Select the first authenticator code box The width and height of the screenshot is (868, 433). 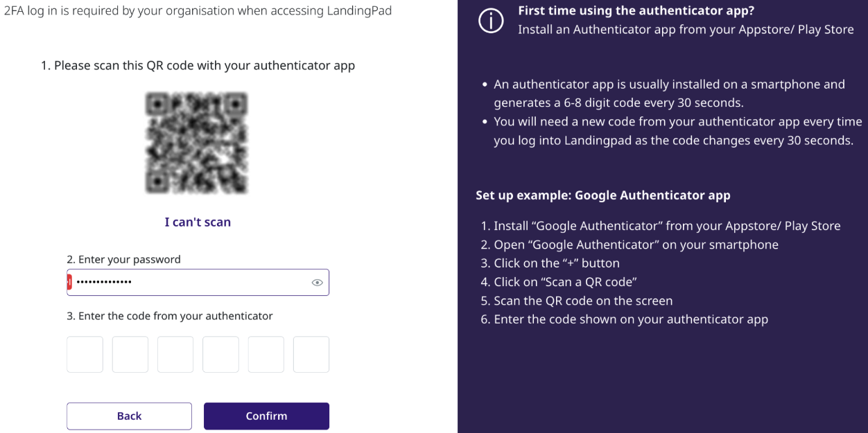coord(85,355)
